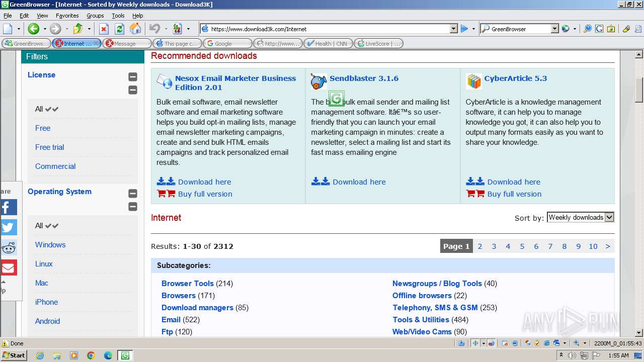Share page via Reddit icon
This screenshot has width=644, height=362.
pos(9,247)
